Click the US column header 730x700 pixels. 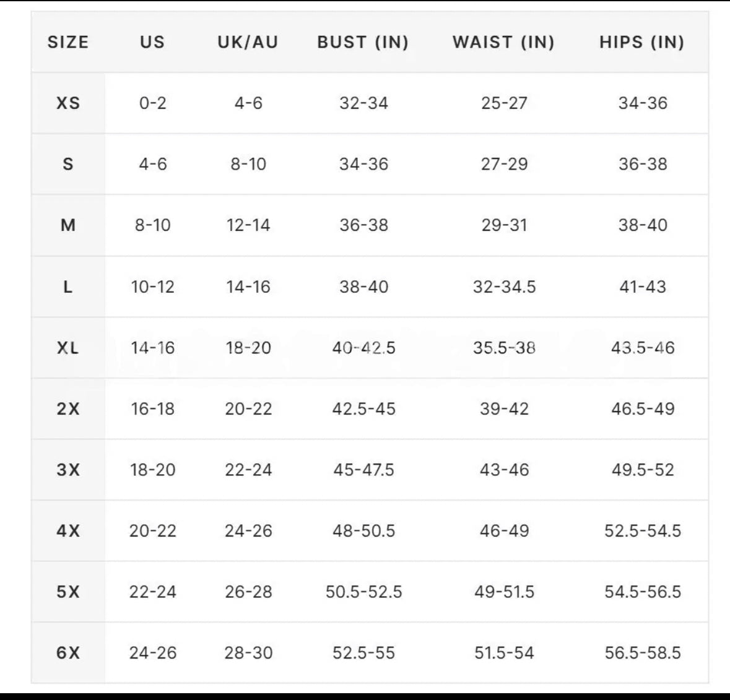[152, 42]
